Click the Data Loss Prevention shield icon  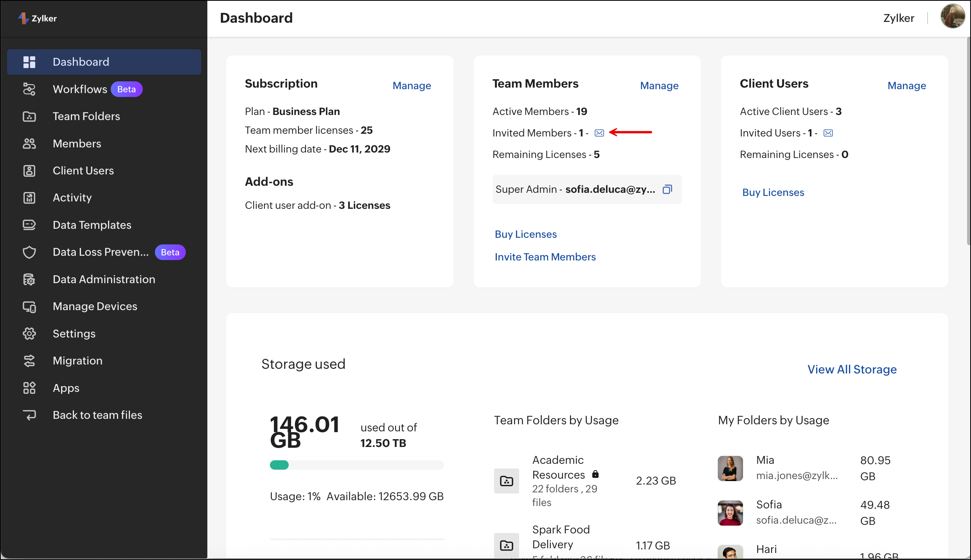pyautogui.click(x=29, y=252)
